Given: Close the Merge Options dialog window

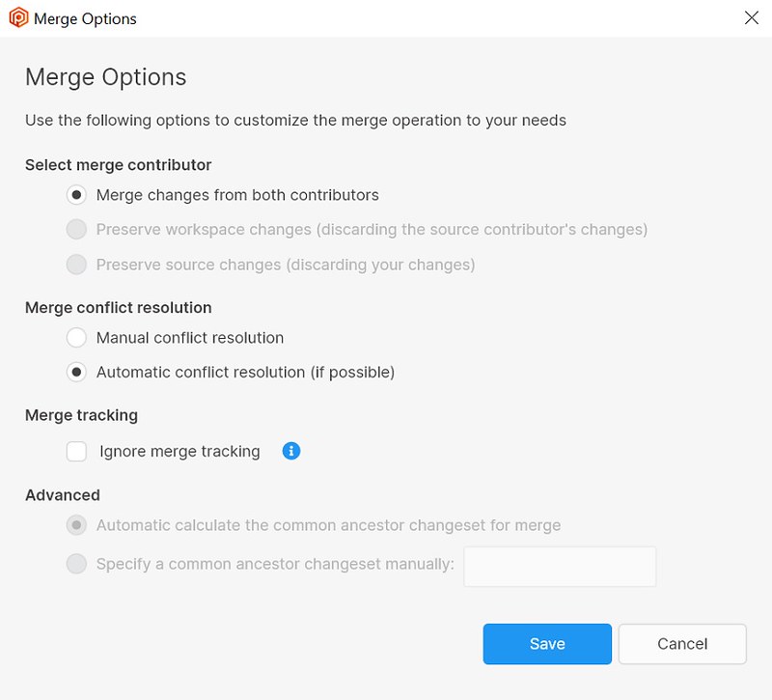Looking at the screenshot, I should point(752,18).
